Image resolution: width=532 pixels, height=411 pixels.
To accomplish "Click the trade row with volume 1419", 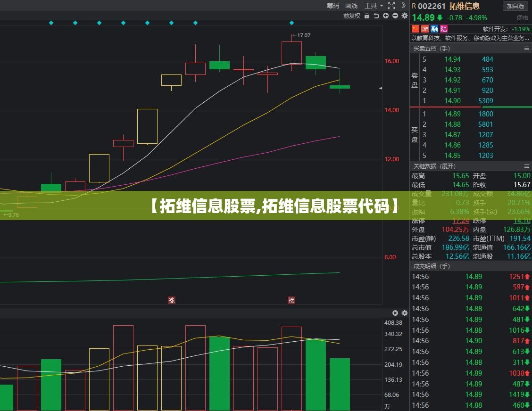I will pos(471,395).
